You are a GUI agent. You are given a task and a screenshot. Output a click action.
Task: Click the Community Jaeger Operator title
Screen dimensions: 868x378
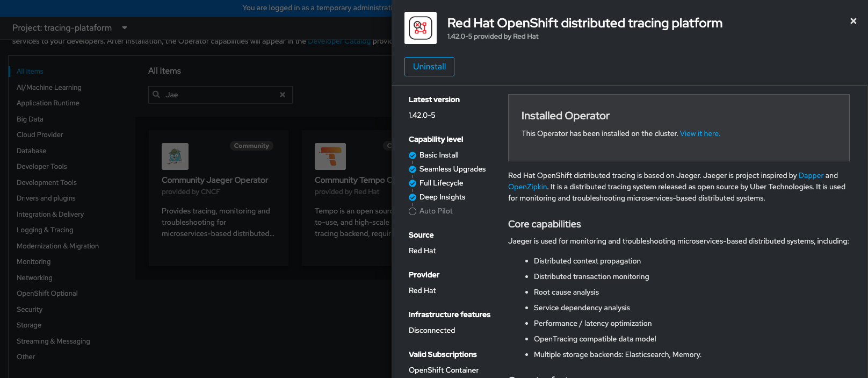[215, 180]
